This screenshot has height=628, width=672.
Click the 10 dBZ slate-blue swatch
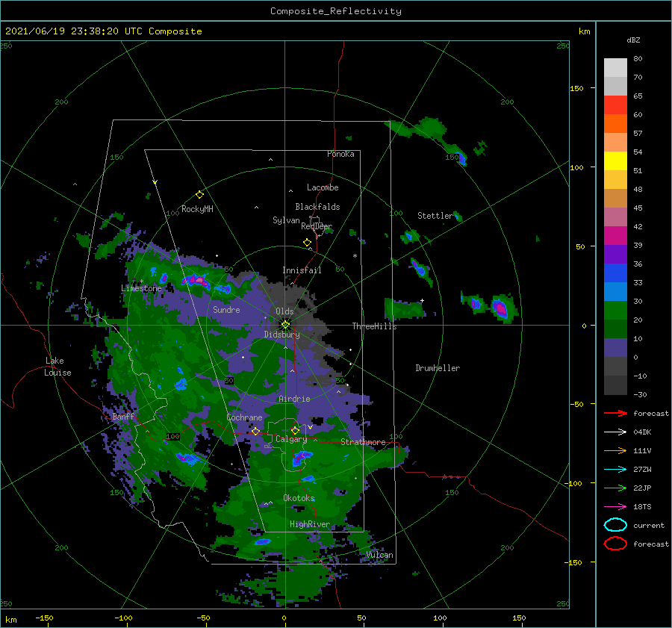(x=615, y=348)
